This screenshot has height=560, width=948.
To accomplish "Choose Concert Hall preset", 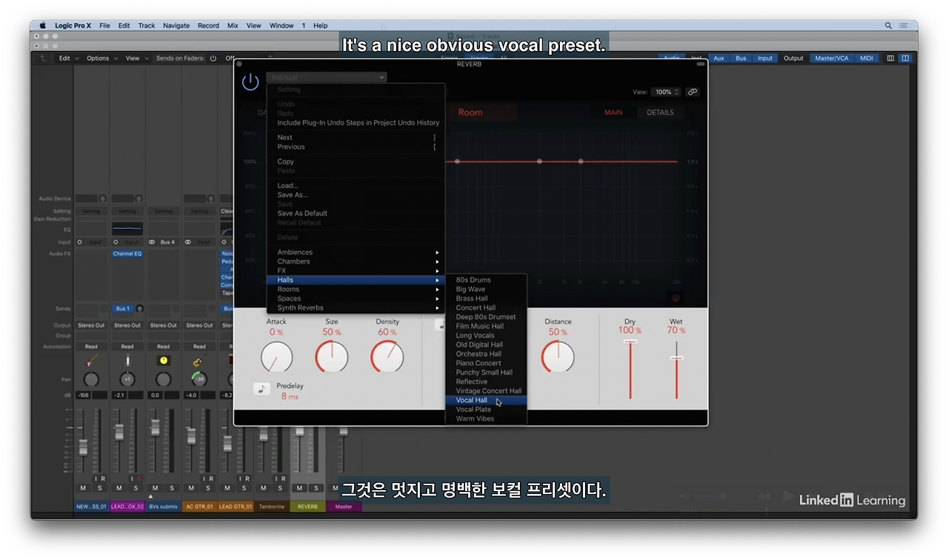I will pyautogui.click(x=486, y=307).
